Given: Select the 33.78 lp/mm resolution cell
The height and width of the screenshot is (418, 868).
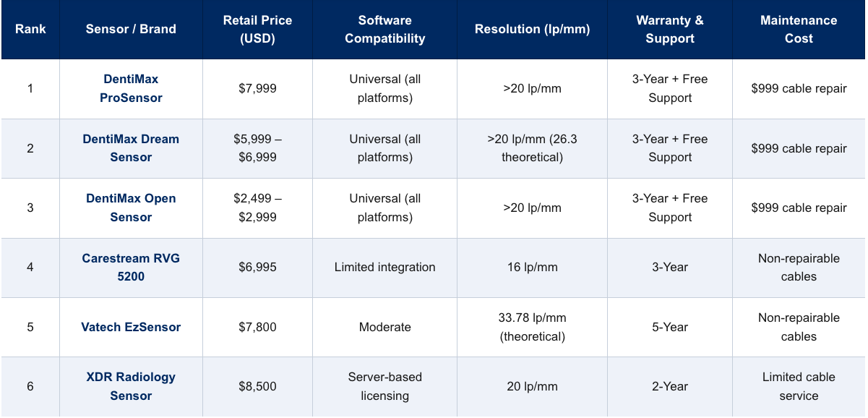Looking at the screenshot, I should [532, 327].
